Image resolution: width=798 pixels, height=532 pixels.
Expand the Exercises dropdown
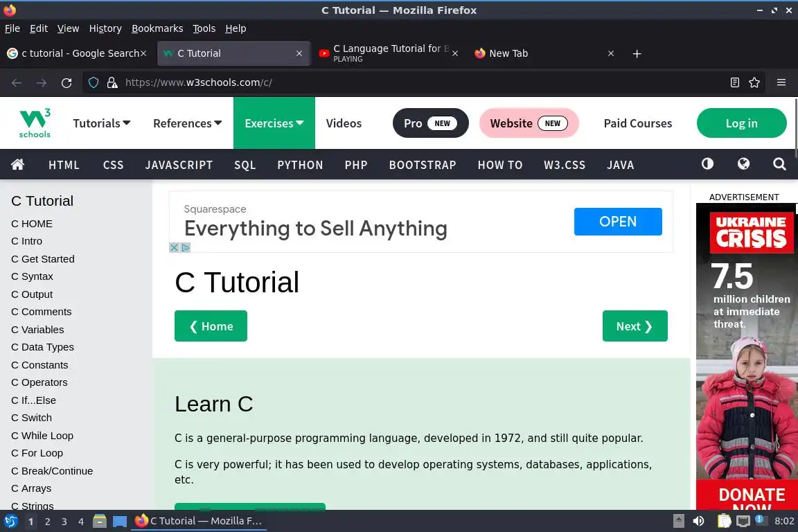click(x=274, y=123)
